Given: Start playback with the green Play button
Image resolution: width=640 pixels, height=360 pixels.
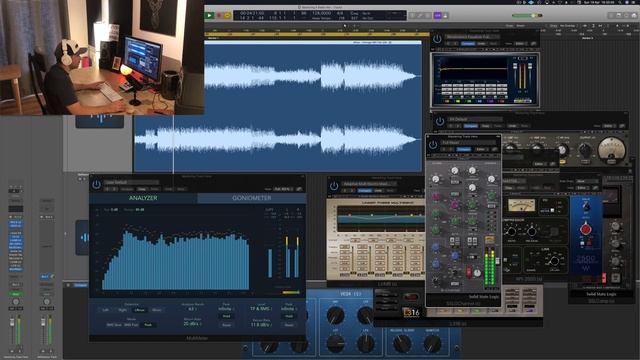Looking at the screenshot, I should coord(209,16).
